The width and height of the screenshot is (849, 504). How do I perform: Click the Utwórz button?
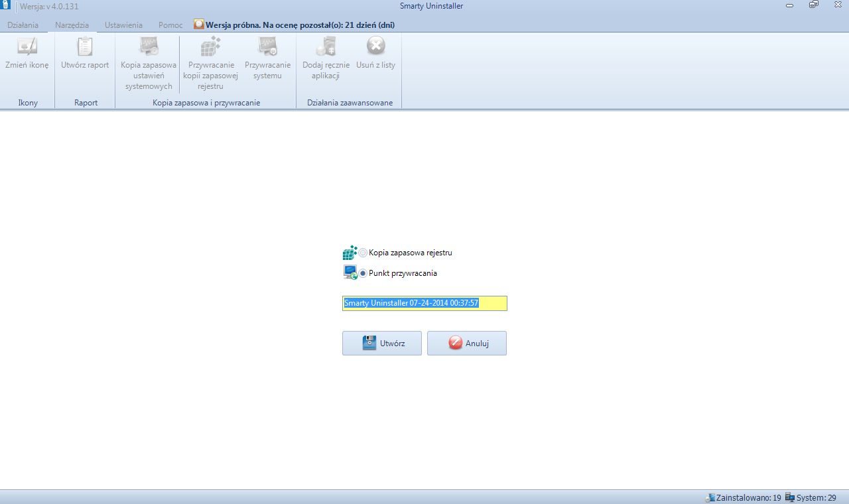pyautogui.click(x=382, y=344)
